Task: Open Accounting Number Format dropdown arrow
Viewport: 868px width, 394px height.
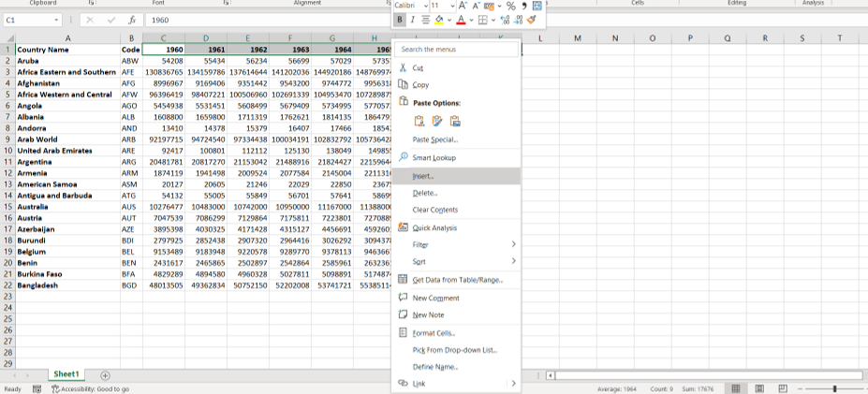Action: (499, 6)
